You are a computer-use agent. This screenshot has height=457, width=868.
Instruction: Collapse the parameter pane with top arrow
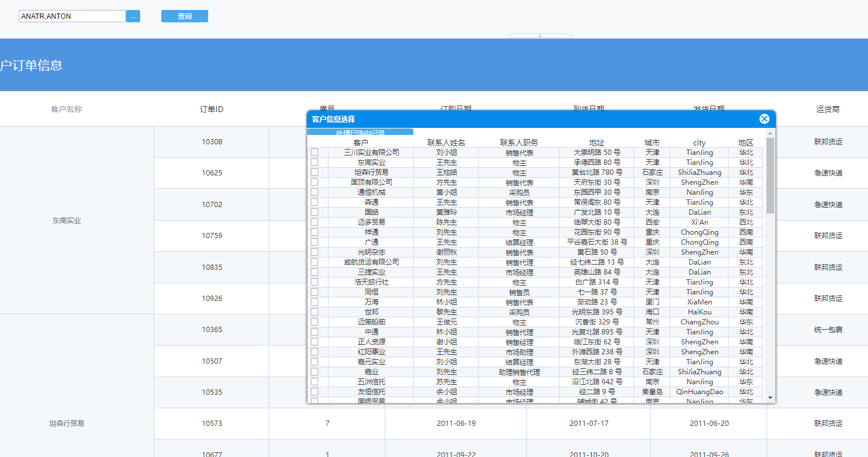540,36
